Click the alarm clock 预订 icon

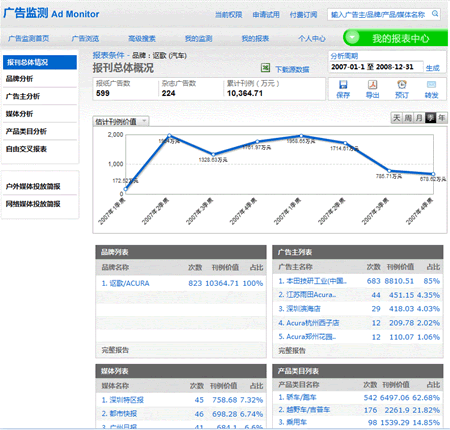(402, 85)
